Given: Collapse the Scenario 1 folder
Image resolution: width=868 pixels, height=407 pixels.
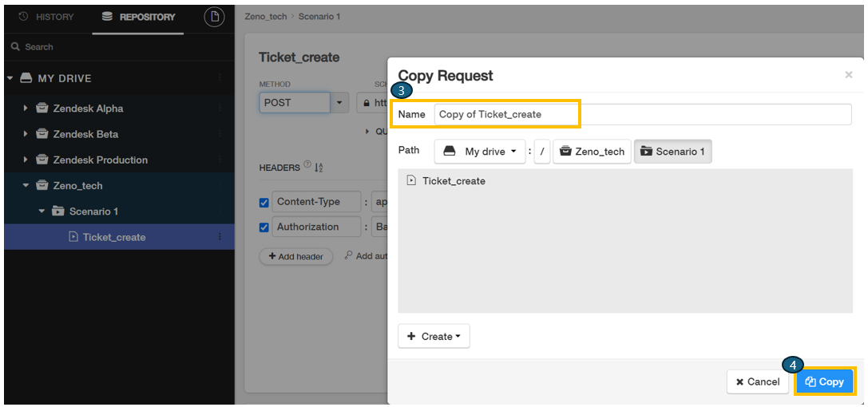Looking at the screenshot, I should coord(42,211).
